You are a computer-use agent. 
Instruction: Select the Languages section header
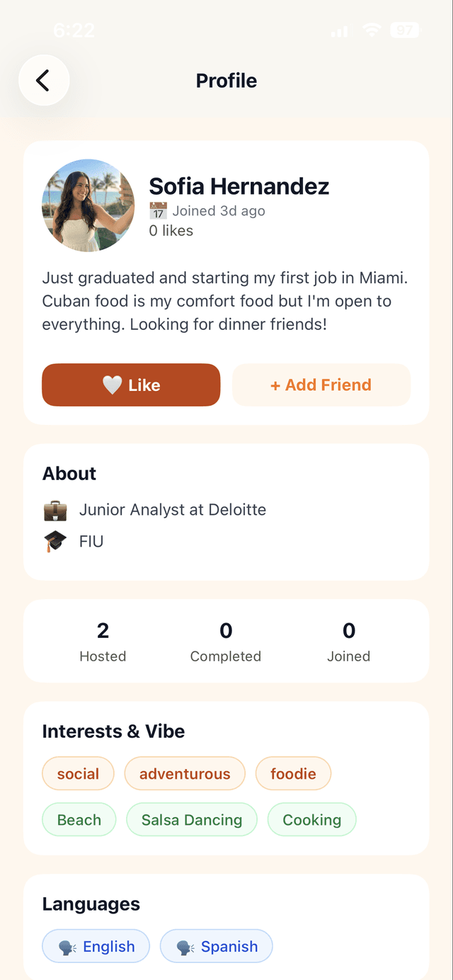coord(91,904)
